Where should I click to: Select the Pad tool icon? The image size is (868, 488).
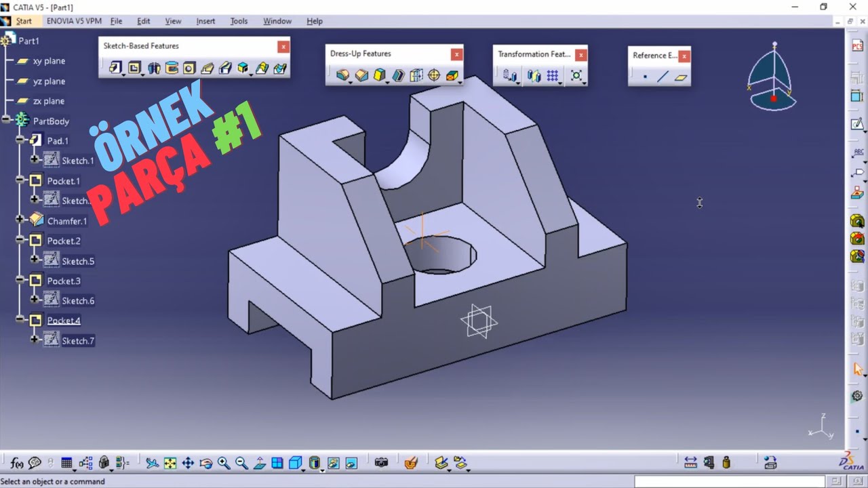coord(115,67)
